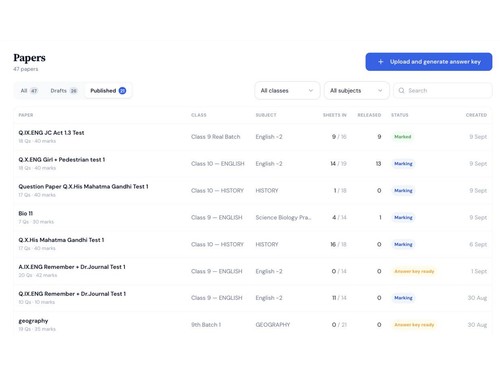Click the Marked status badge
The image size is (500, 375).
(403, 137)
